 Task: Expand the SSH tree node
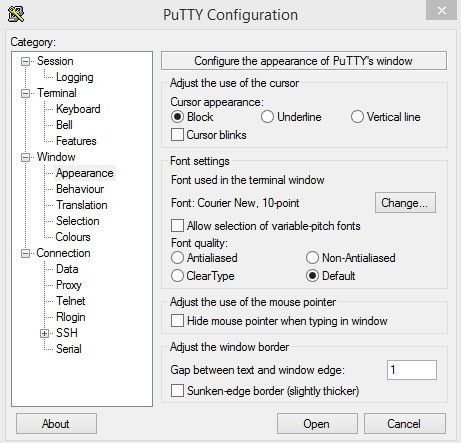click(44, 333)
